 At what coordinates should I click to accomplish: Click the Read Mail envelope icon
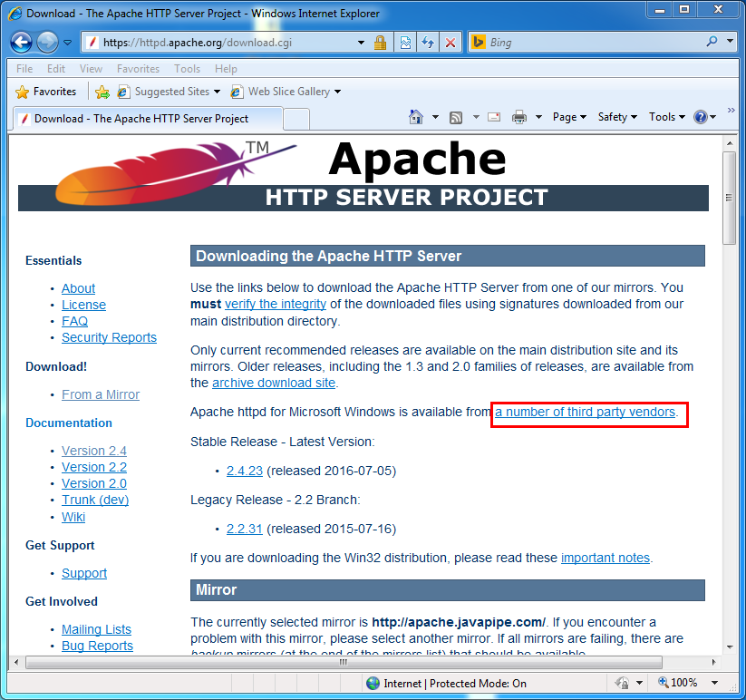point(494,117)
